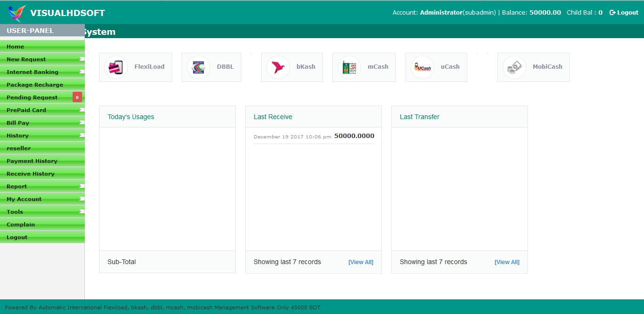Click the USER-PANEL sidebar heading

[x=30, y=31]
